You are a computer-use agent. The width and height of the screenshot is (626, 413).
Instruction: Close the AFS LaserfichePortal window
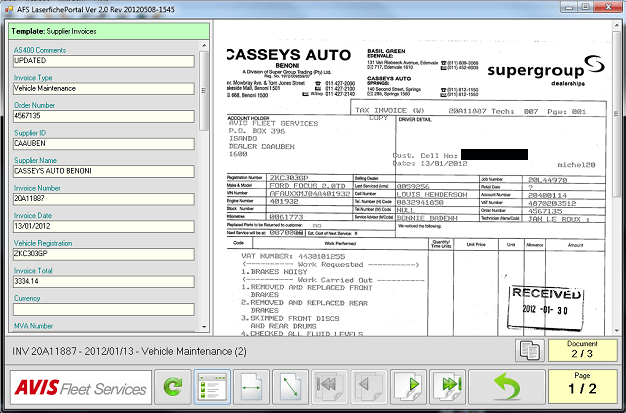tap(608, 7)
